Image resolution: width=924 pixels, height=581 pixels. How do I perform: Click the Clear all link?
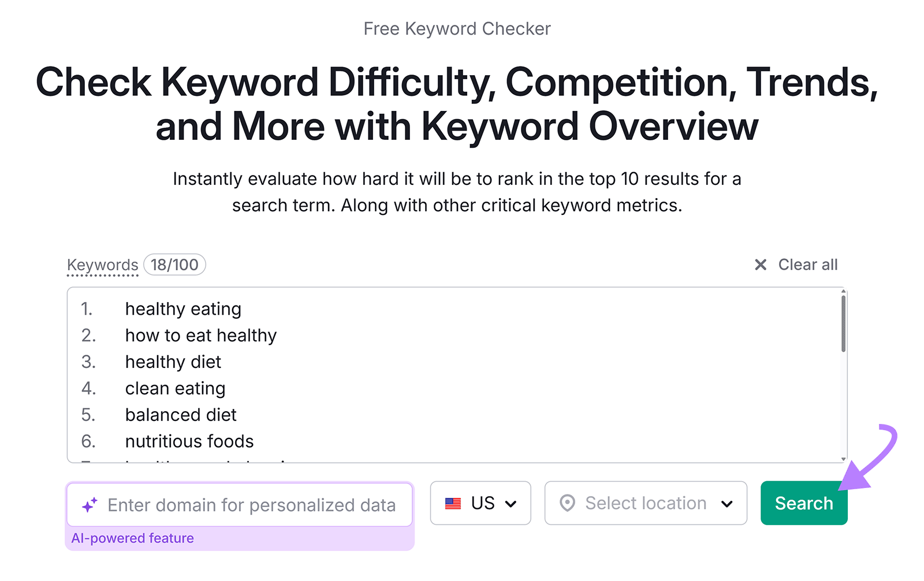coord(808,265)
